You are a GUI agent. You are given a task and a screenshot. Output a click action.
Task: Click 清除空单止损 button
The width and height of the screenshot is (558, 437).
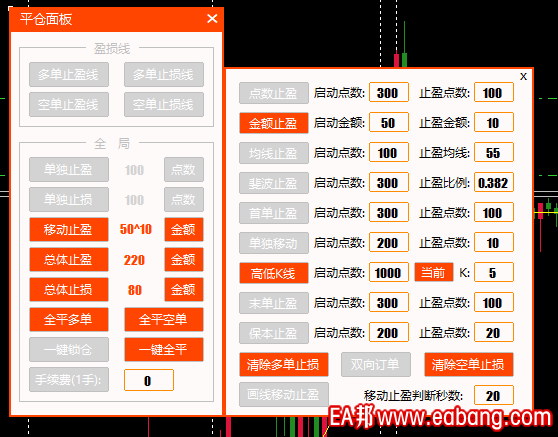pyautogui.click(x=469, y=364)
